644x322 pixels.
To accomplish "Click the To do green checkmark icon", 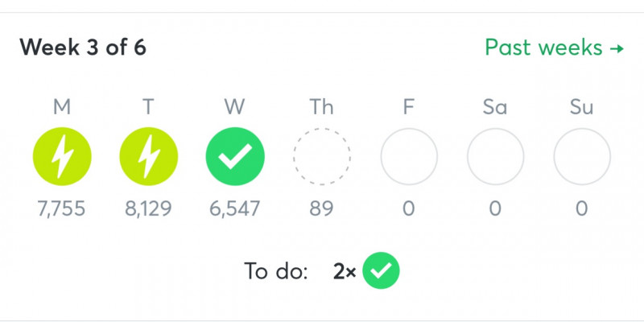I will click(x=381, y=272).
